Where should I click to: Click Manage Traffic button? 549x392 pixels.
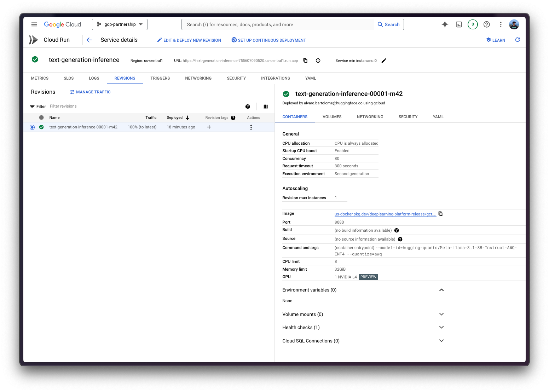coord(90,92)
